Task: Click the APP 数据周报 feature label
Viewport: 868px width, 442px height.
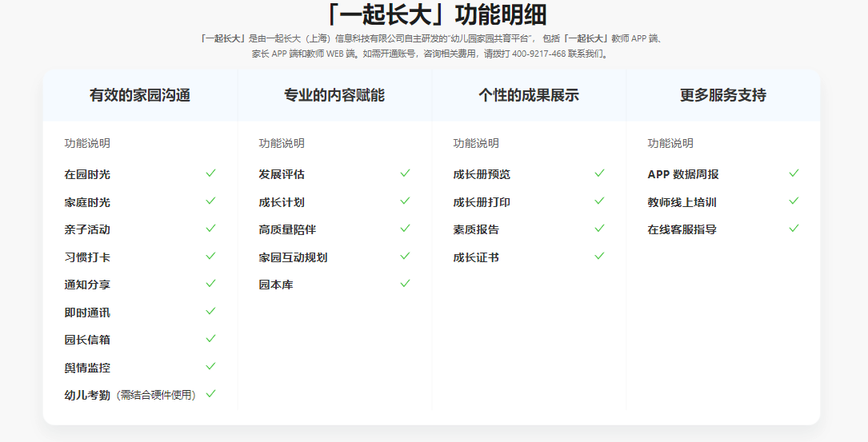Action: point(683,174)
